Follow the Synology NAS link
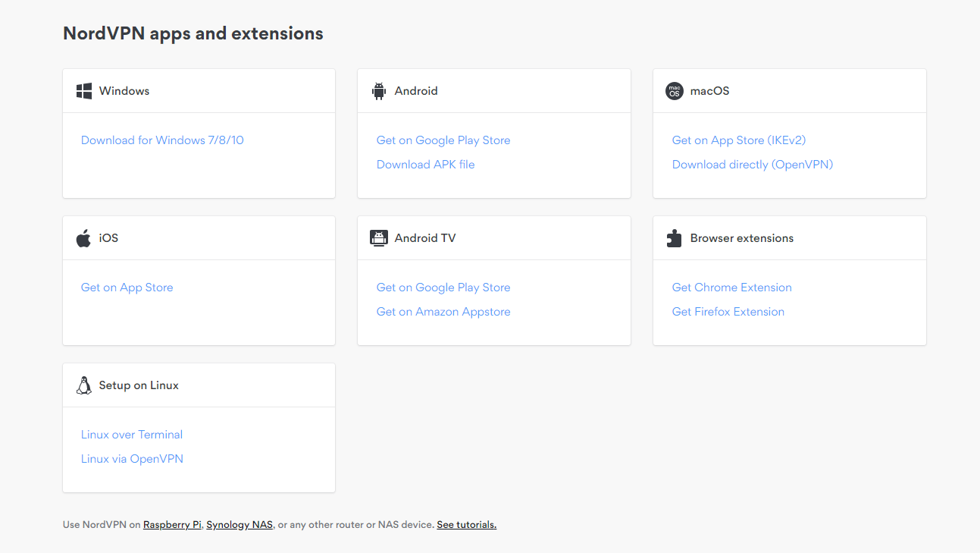 [x=240, y=524]
